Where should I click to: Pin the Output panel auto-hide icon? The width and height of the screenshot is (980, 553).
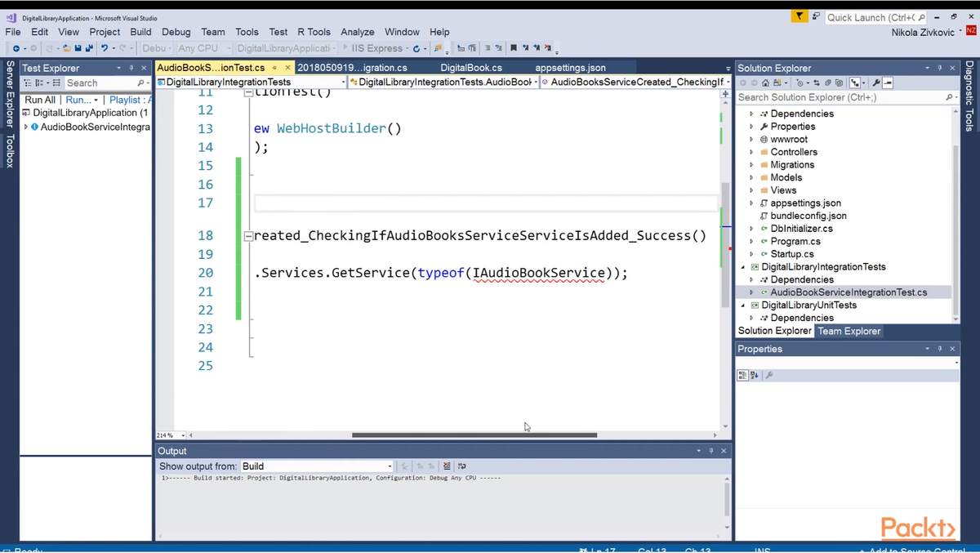[711, 451]
